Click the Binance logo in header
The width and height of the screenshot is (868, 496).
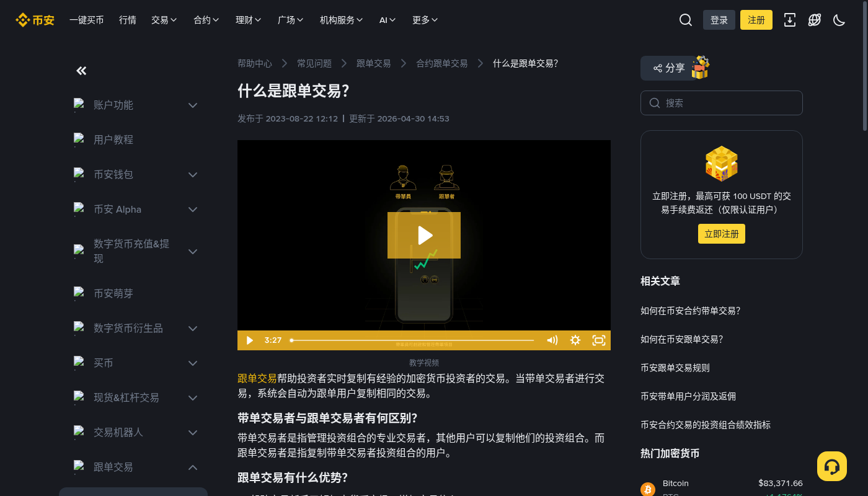pos(35,20)
